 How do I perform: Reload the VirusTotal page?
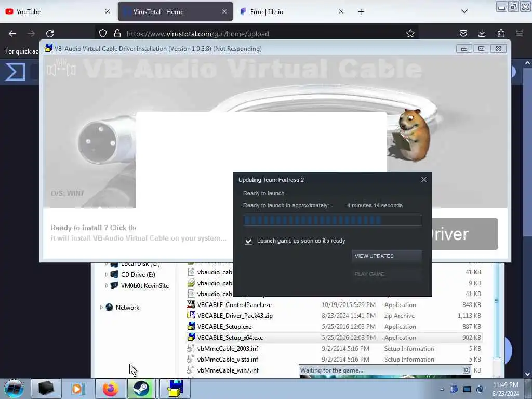50,34
